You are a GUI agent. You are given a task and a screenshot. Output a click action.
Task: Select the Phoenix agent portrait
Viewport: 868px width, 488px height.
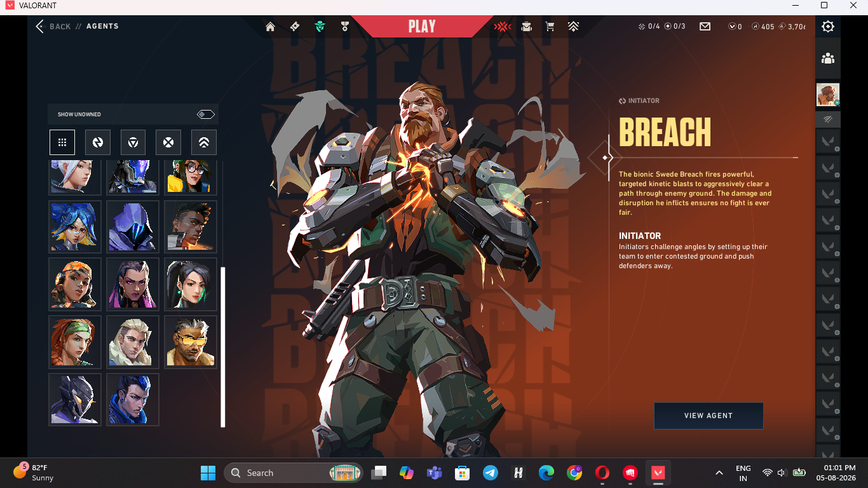click(191, 227)
